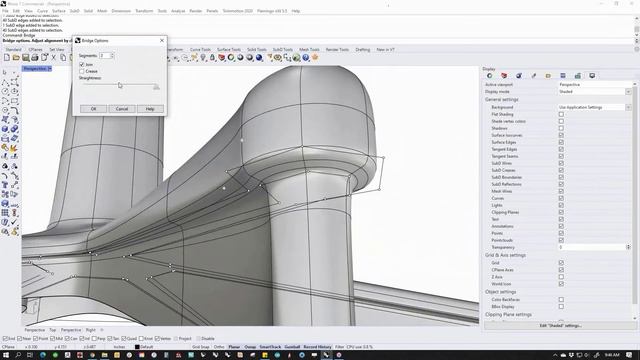
Task: Open the Display mode Shaded dropdown
Action: pyautogui.click(x=628, y=91)
